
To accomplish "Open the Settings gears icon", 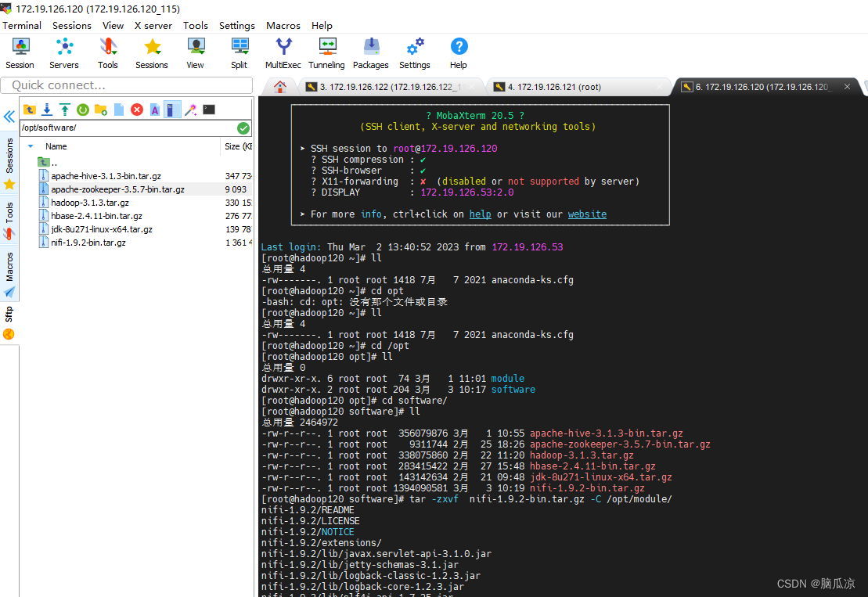I will point(415,54).
